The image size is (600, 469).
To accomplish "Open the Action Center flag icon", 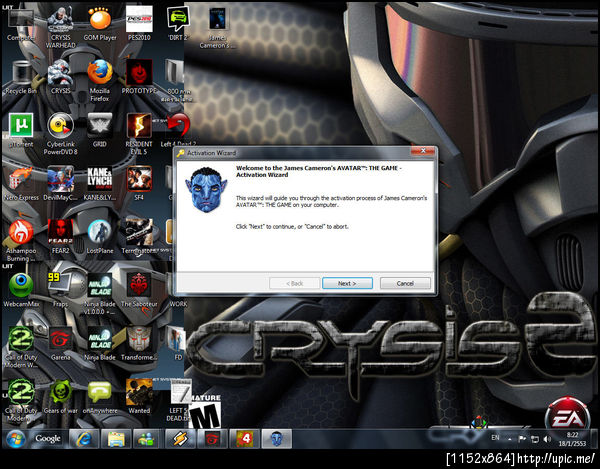I will click(x=522, y=439).
